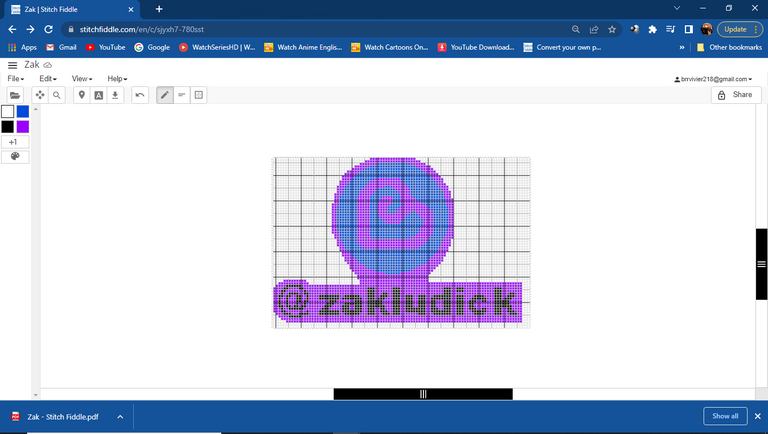Open the YouTube bookmark

(x=106, y=48)
